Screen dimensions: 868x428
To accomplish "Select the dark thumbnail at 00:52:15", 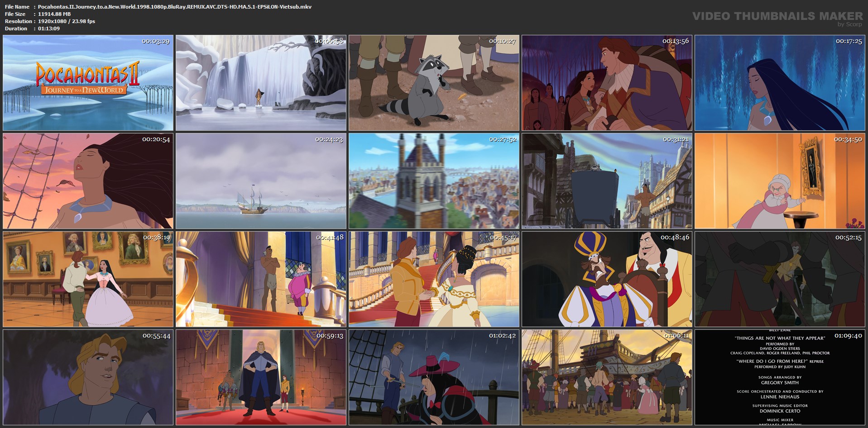I will [780, 279].
